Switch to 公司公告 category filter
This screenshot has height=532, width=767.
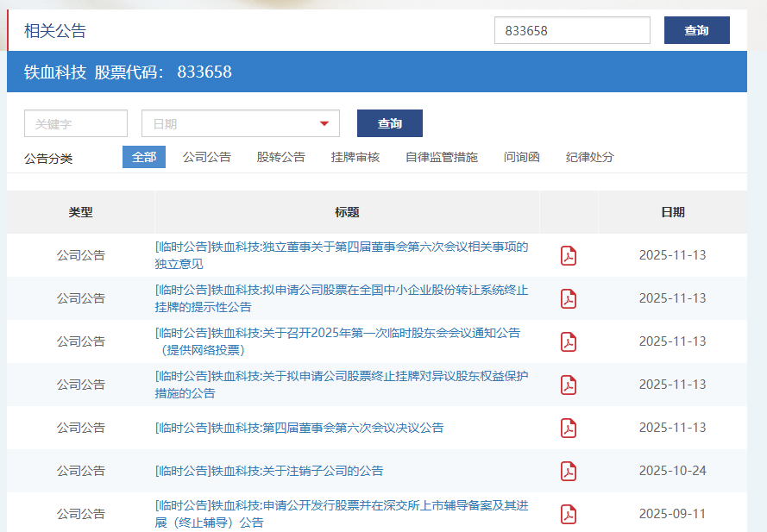(x=207, y=157)
